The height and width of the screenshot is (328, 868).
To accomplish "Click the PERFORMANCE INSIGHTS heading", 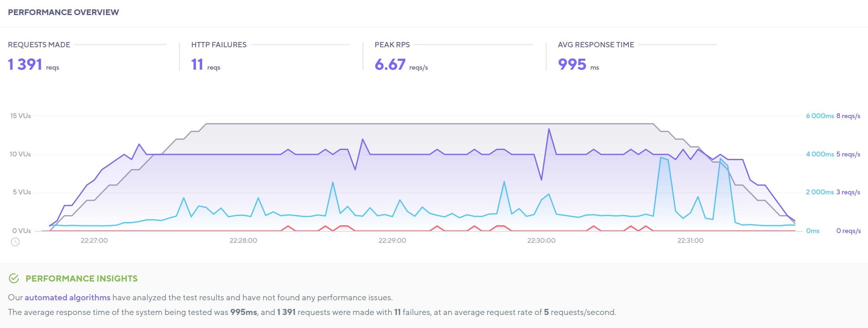I will click(82, 279).
